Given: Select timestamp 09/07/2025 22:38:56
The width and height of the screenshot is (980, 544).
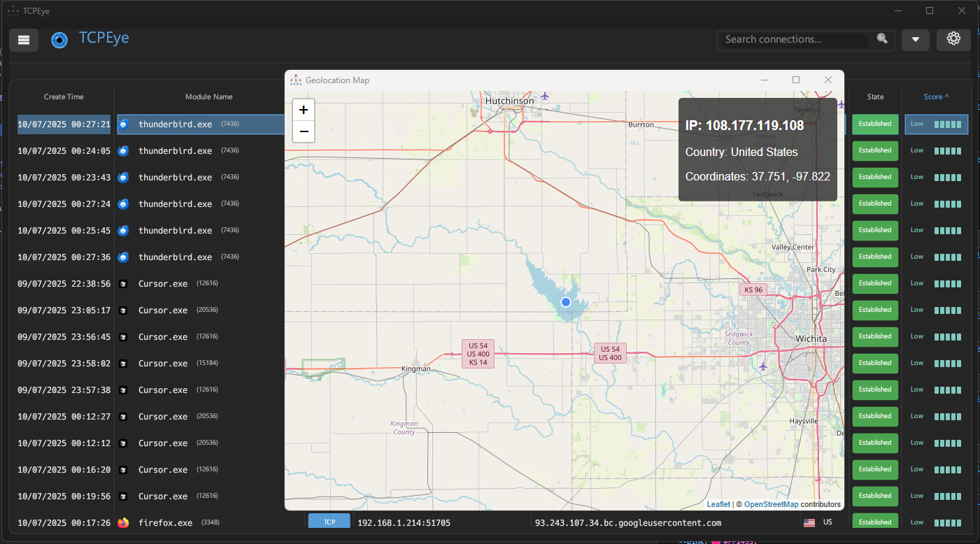Looking at the screenshot, I should 64,284.
